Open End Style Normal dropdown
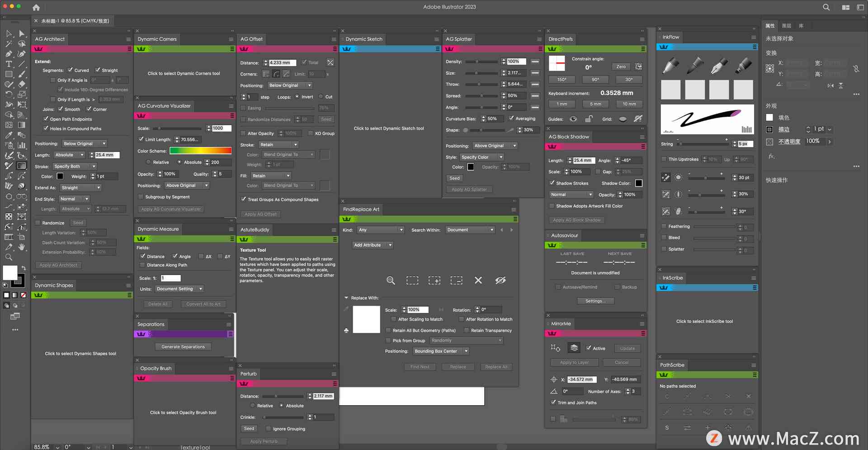This screenshot has height=450, width=868. (x=74, y=199)
